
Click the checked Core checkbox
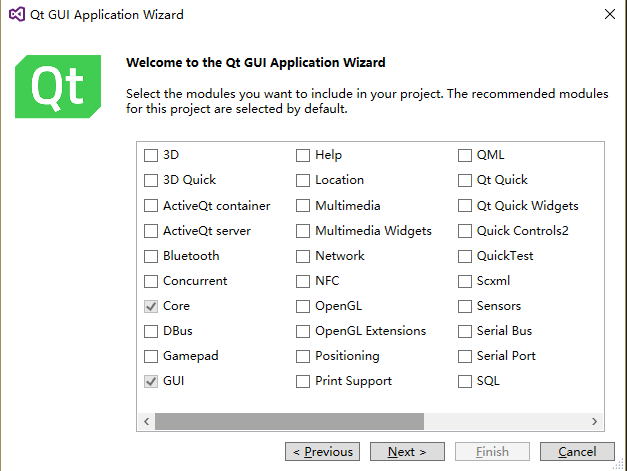pyautogui.click(x=151, y=306)
